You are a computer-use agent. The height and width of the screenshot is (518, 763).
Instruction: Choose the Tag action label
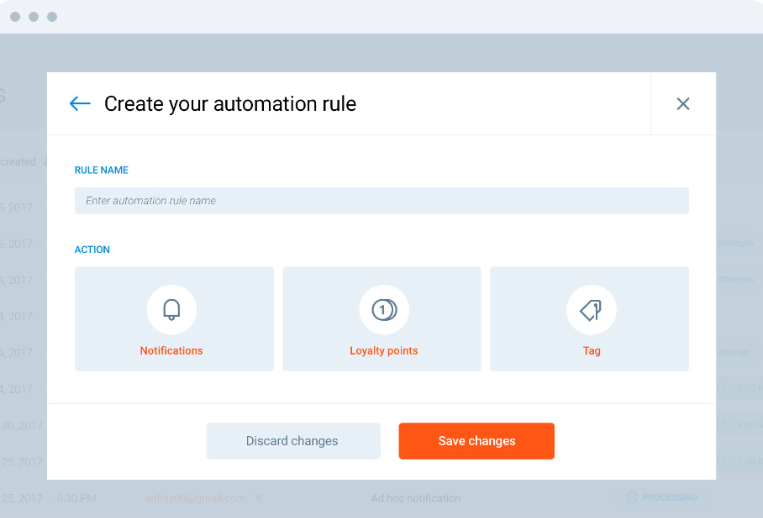[592, 351]
